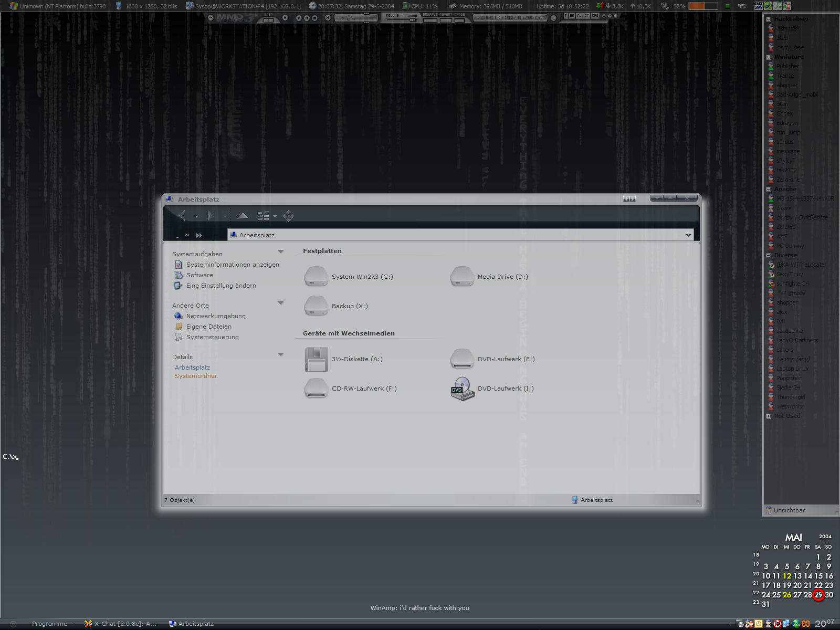Toggle Winamp Shuffle mode
Screen dimensions: 840x630
(430, 20)
